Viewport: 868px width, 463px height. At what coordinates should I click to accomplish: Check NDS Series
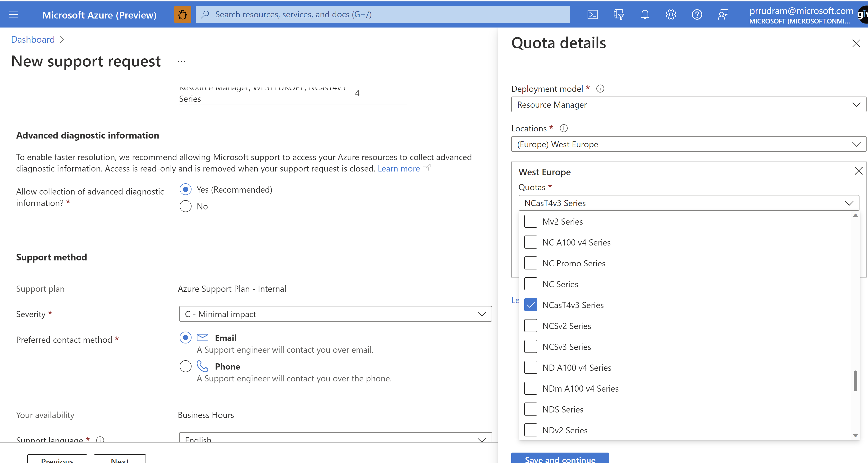(x=531, y=409)
